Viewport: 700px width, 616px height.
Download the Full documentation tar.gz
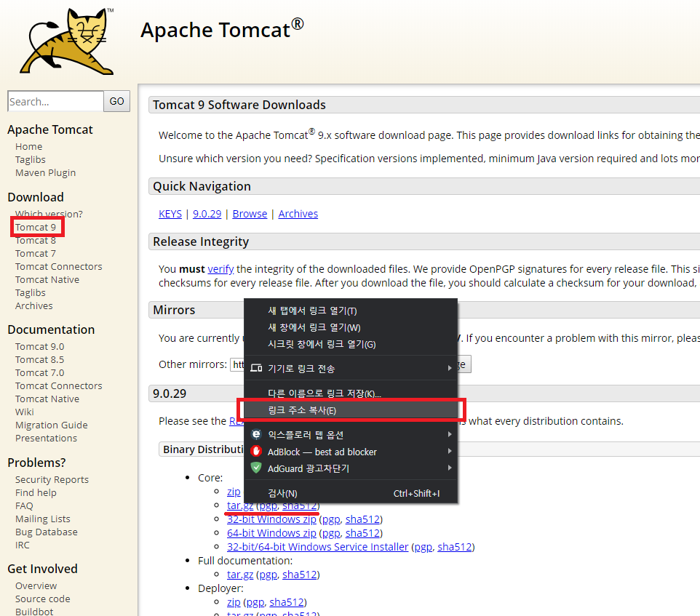(239, 575)
